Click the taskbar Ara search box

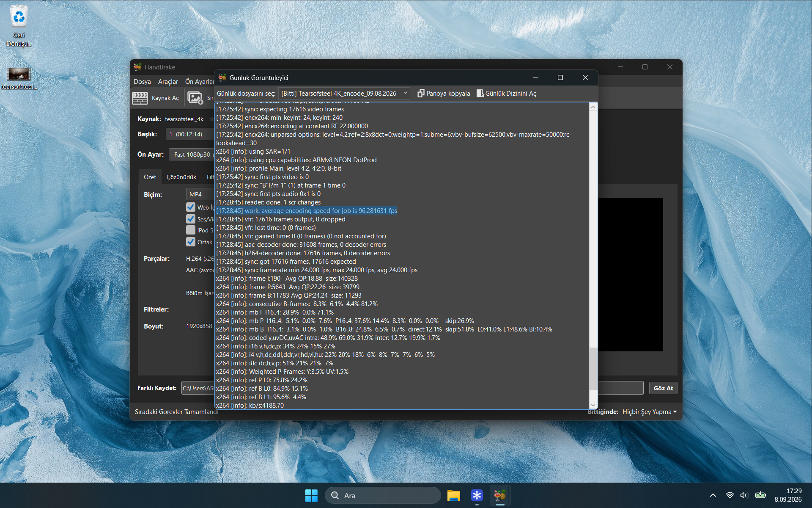pyautogui.click(x=383, y=495)
